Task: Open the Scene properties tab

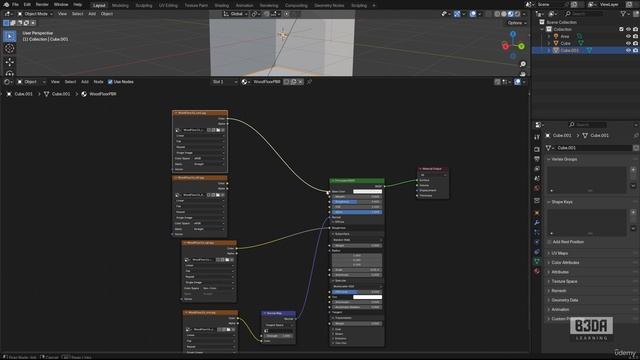Action: coord(537,178)
